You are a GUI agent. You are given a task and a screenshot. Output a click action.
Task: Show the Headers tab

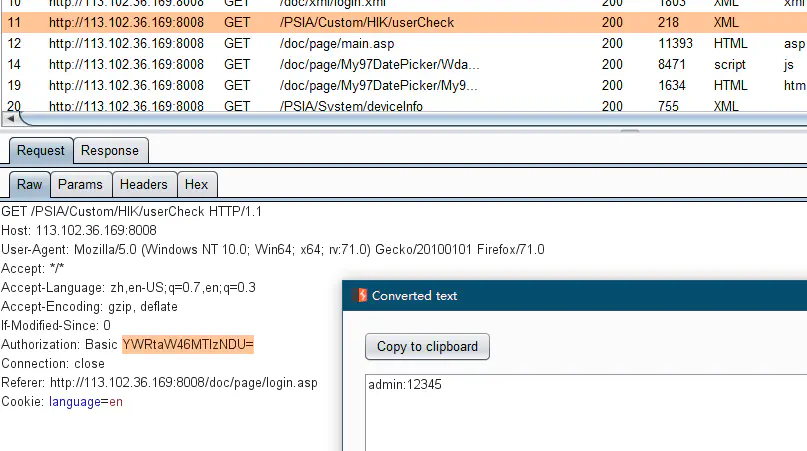(x=144, y=184)
